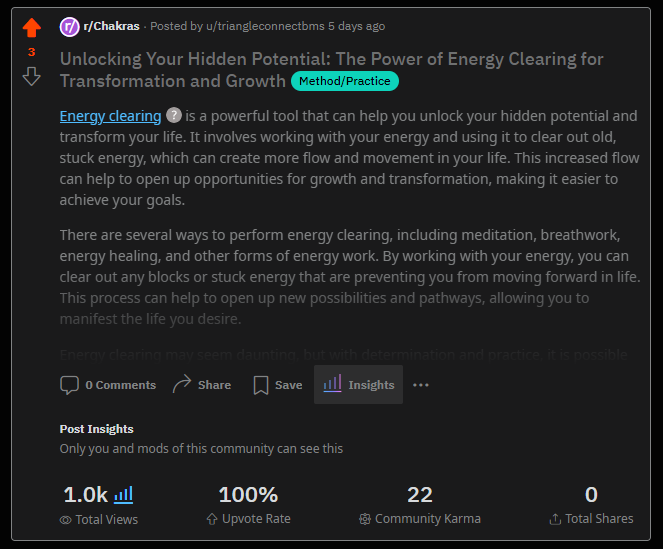Viewport: 663px width, 549px height.
Task: Click the Share arrow icon
Action: (x=182, y=385)
